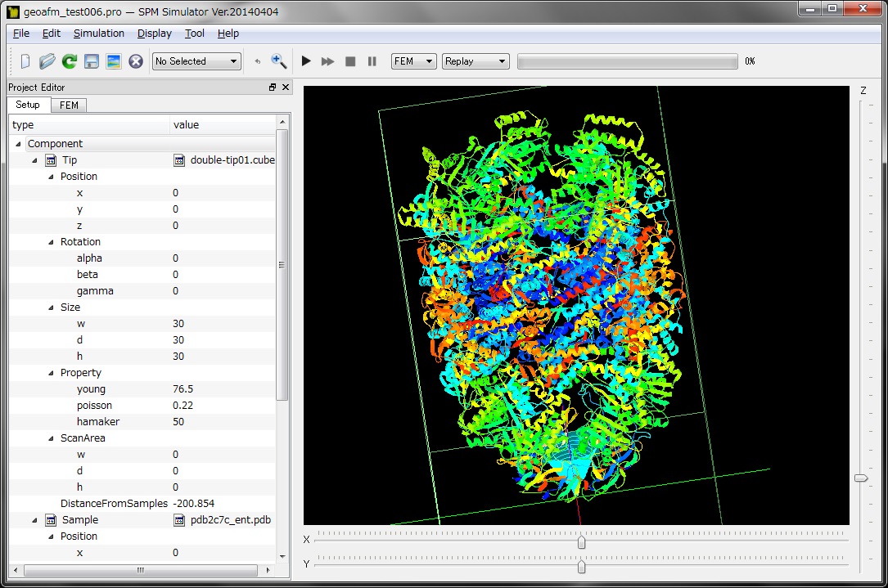
Task: Click the horizontal scrollbar right arrow
Action: pyautogui.click(x=268, y=571)
